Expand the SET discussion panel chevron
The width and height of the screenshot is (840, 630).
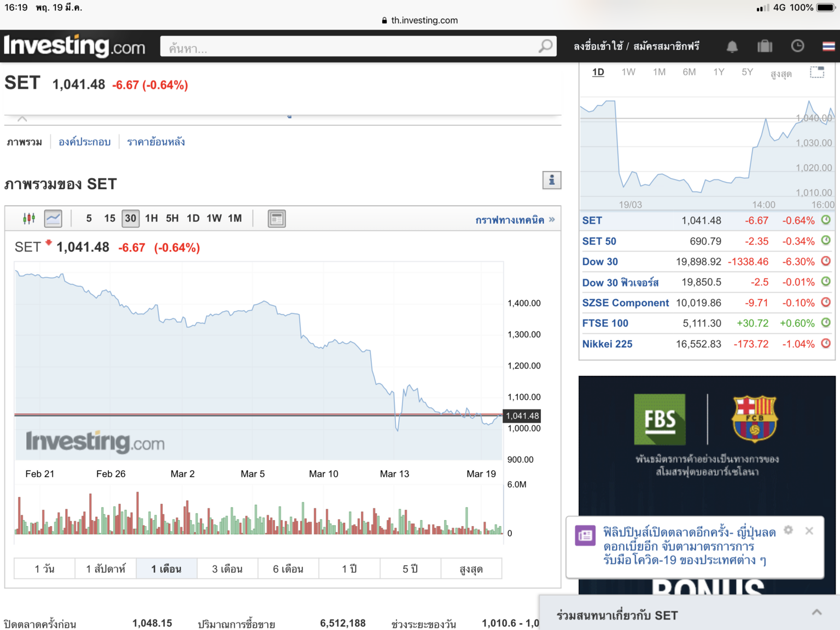tap(816, 612)
